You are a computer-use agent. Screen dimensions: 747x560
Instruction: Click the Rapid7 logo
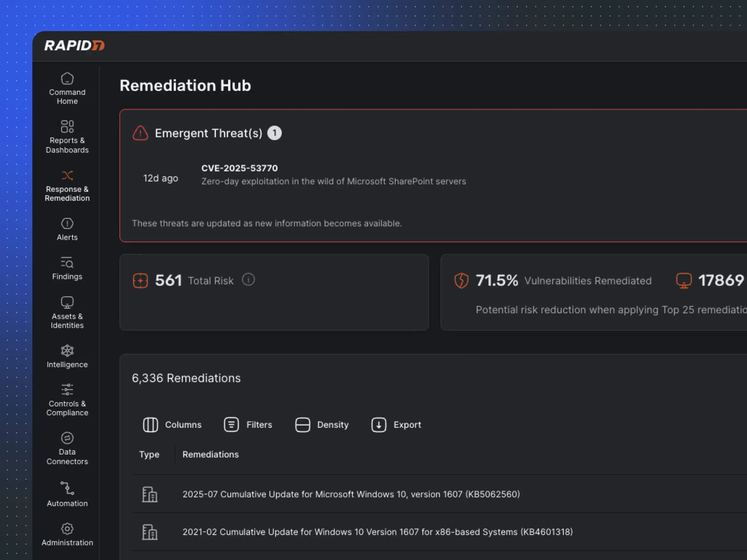(74, 45)
